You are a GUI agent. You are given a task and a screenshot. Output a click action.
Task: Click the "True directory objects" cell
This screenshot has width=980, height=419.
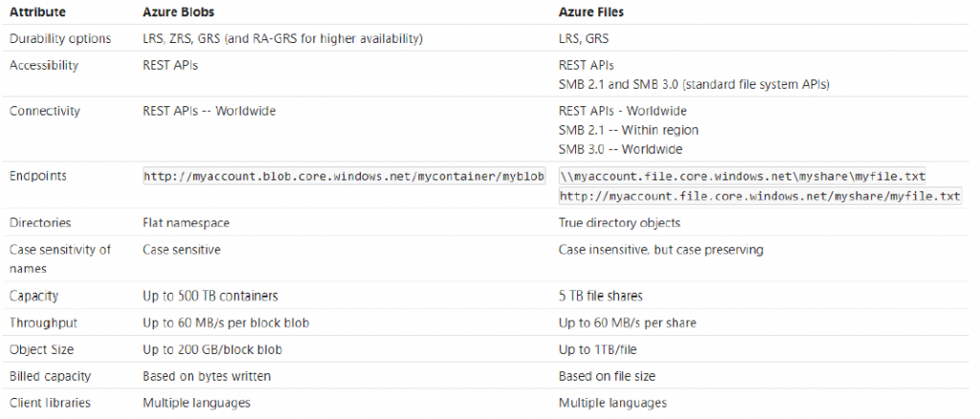point(619,223)
